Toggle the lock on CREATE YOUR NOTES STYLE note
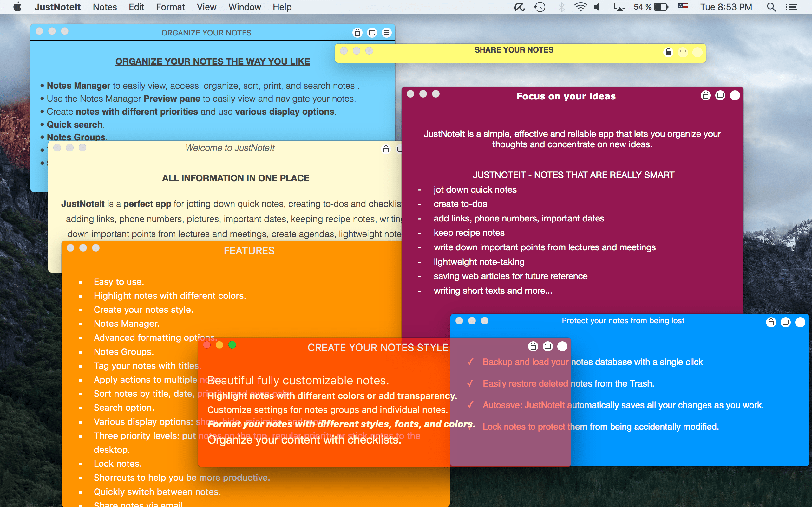 (x=533, y=346)
